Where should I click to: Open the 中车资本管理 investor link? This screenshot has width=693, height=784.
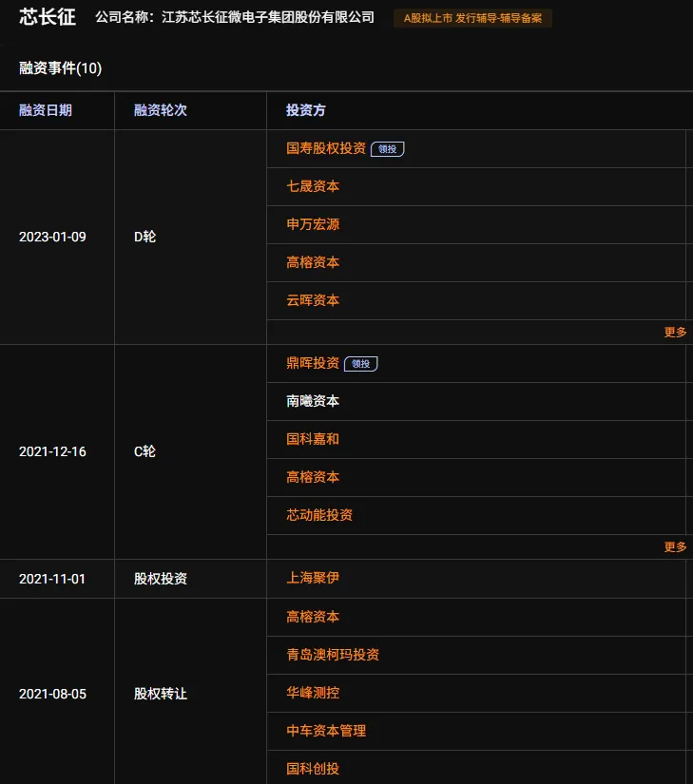point(326,731)
